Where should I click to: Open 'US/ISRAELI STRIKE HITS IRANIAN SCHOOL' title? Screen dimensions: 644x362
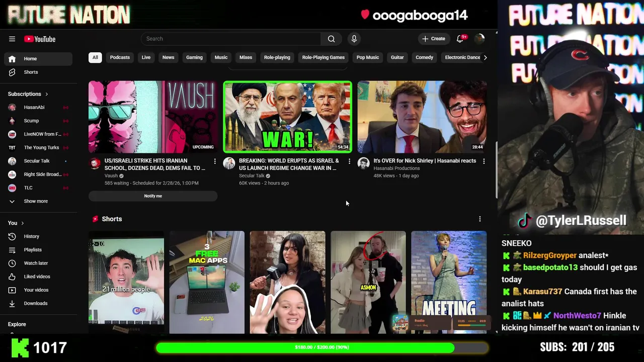tap(155, 164)
